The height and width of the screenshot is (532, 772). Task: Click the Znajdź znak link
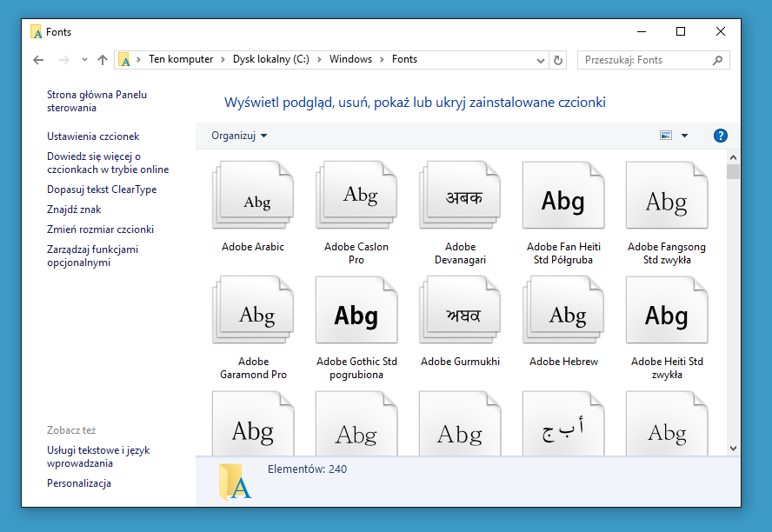(74, 209)
